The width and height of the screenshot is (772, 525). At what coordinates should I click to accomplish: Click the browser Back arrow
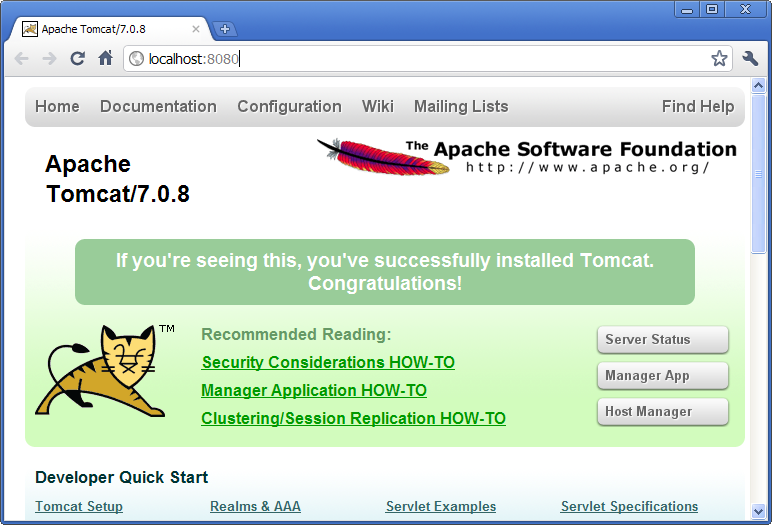[21, 59]
